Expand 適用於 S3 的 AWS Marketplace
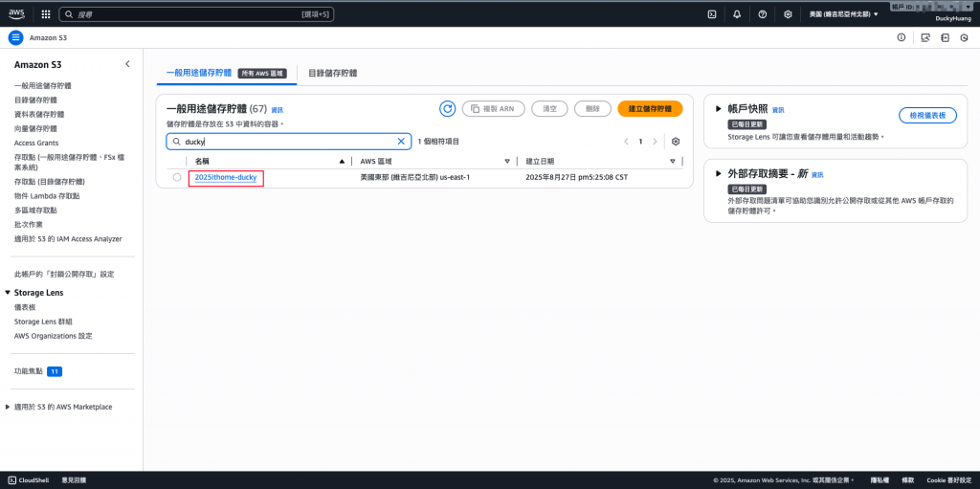Viewport: 980px width, 489px height. coord(8,407)
